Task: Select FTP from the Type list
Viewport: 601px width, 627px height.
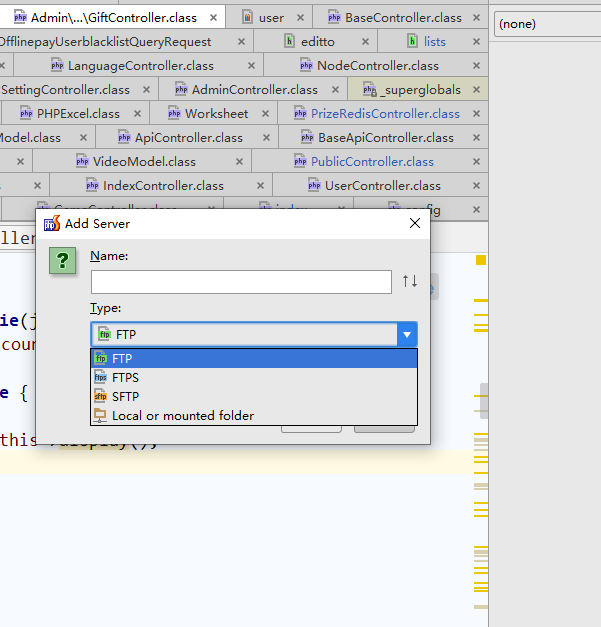Action: (254, 358)
